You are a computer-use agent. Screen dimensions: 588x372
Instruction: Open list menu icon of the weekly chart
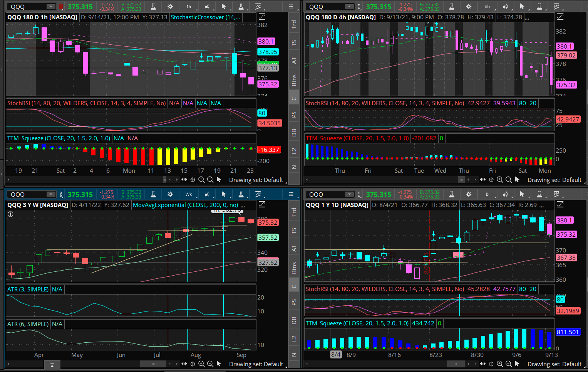[291, 194]
